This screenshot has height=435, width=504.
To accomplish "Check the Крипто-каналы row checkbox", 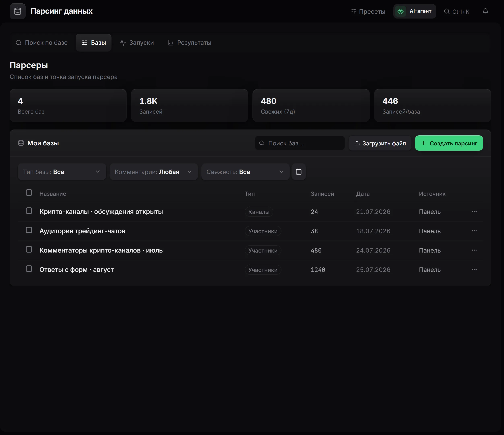I will (29, 211).
